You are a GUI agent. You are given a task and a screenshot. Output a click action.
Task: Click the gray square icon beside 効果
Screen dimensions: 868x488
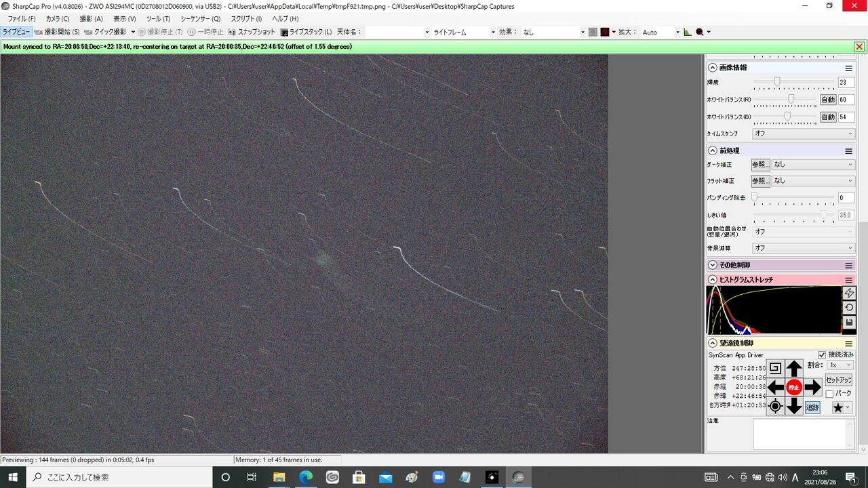(593, 32)
